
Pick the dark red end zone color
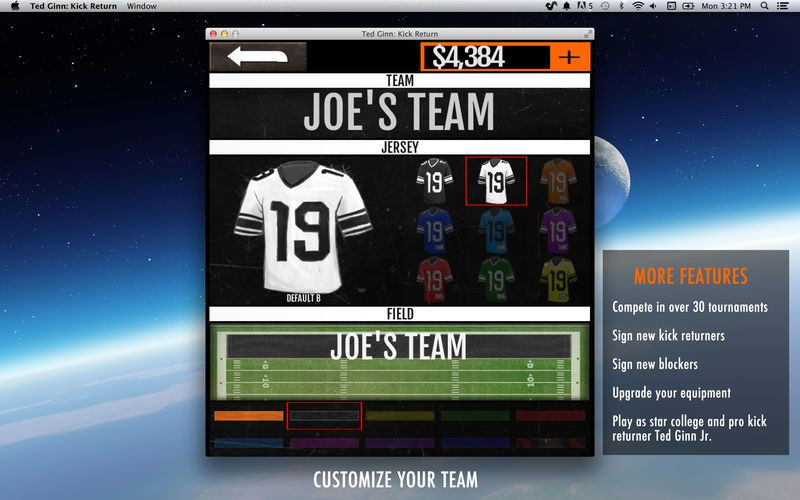[551, 416]
